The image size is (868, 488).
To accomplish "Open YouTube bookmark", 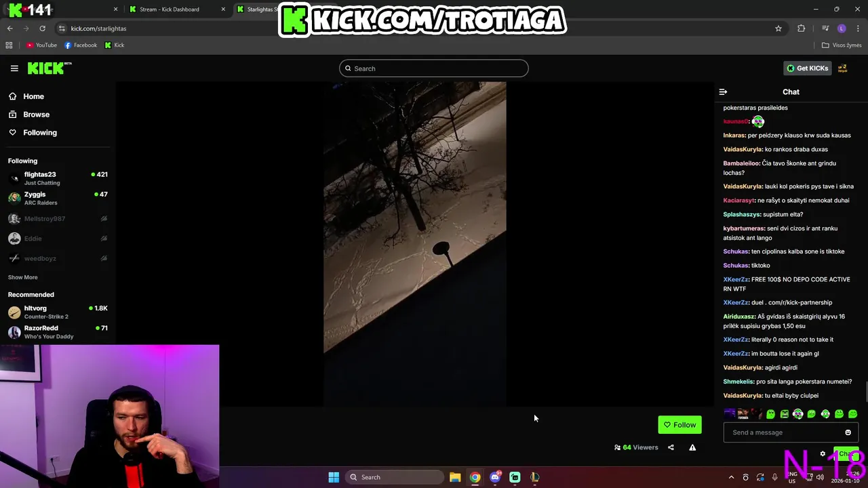I will [x=41, y=45].
